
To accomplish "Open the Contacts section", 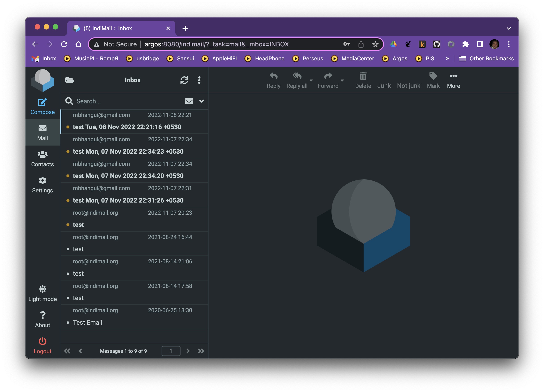I will click(x=42, y=159).
